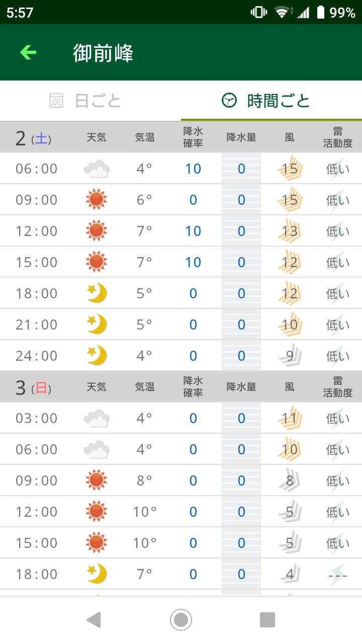Tap the 御前峰 page title
This screenshot has width=362, height=644.
click(x=103, y=53)
